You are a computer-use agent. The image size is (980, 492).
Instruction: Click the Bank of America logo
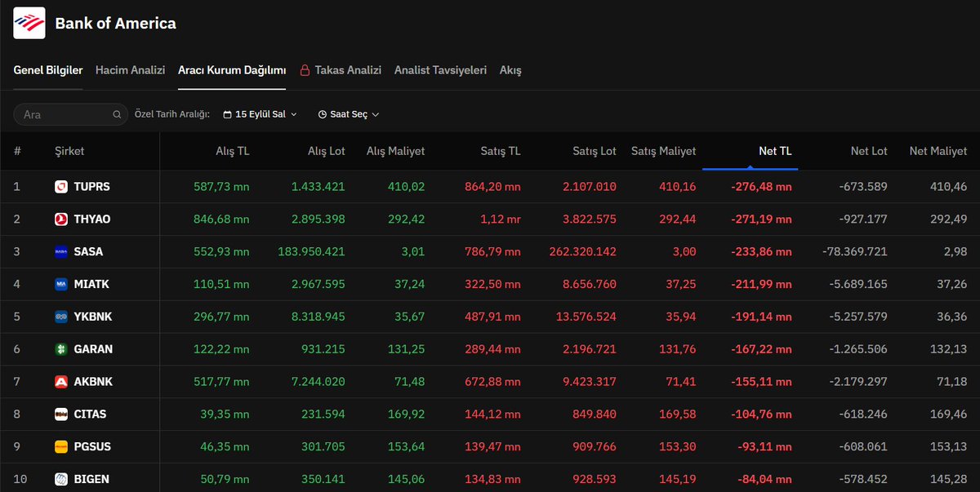point(29,23)
